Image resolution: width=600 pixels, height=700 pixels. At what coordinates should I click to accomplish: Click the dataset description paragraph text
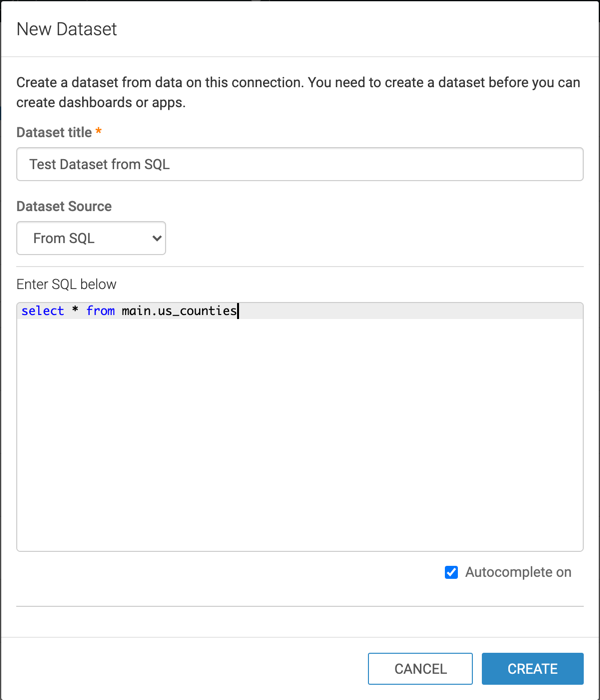[x=298, y=92]
